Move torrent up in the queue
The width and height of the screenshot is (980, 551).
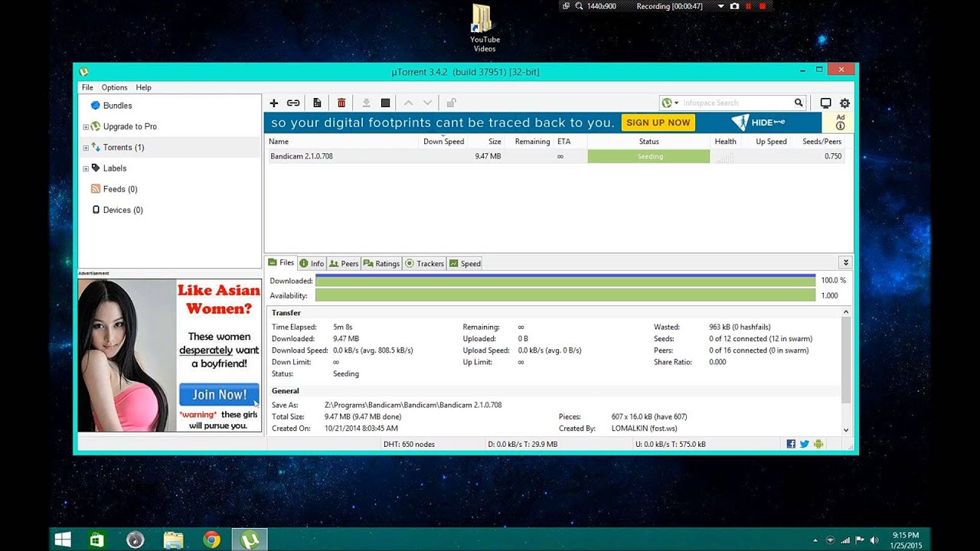[x=408, y=103]
